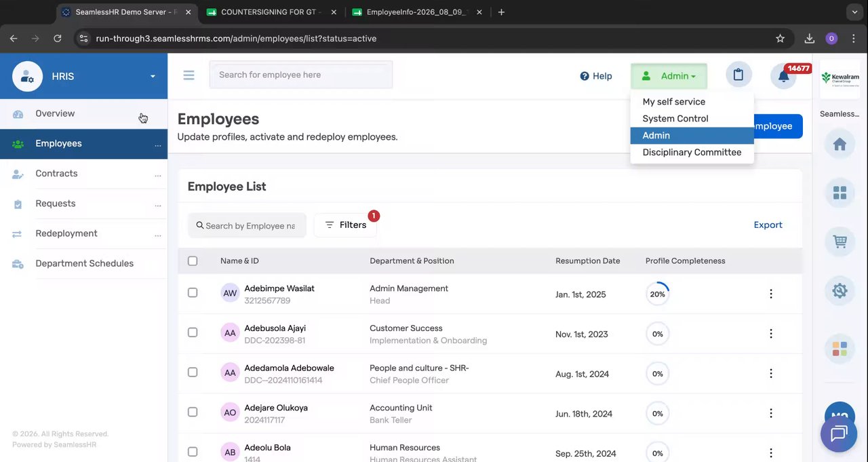Open Chrome tab search dropdown
This screenshot has height=462, width=868.
854,12
